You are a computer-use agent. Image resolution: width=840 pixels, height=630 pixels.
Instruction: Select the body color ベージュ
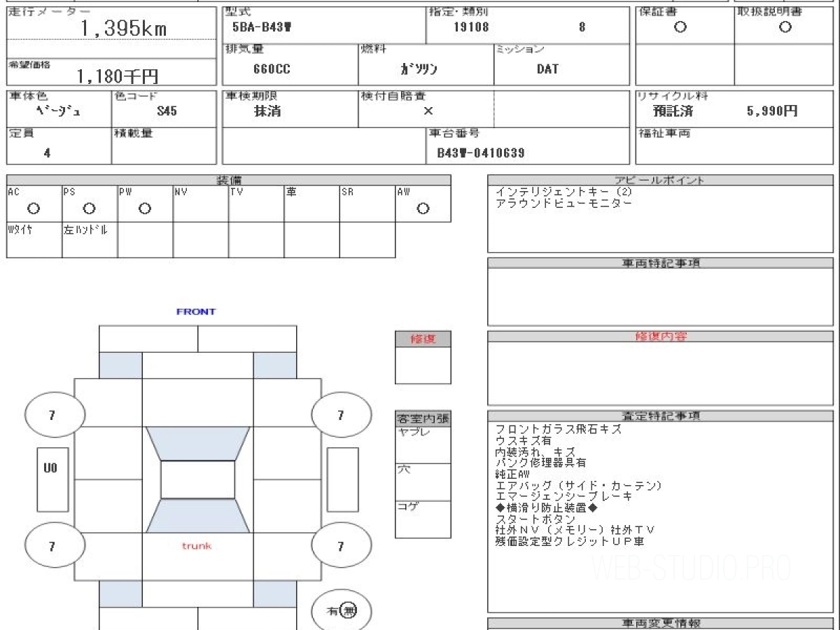point(58,111)
